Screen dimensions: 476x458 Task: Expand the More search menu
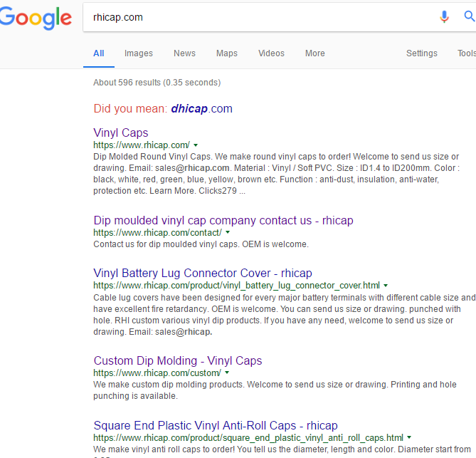coord(315,53)
